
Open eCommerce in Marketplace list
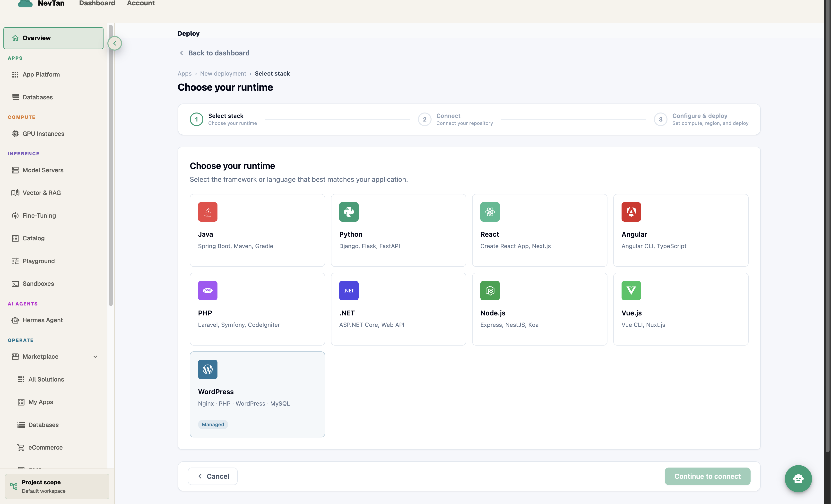[x=53, y=447]
